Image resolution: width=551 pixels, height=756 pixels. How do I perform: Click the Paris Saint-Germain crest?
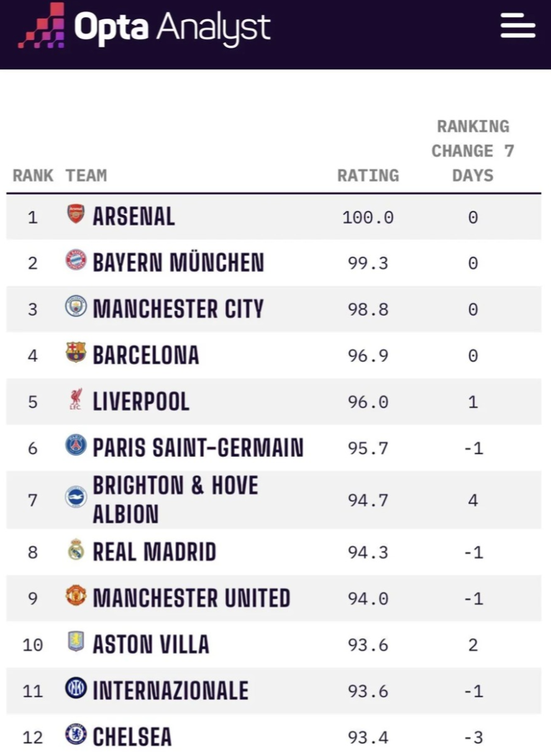(x=76, y=445)
